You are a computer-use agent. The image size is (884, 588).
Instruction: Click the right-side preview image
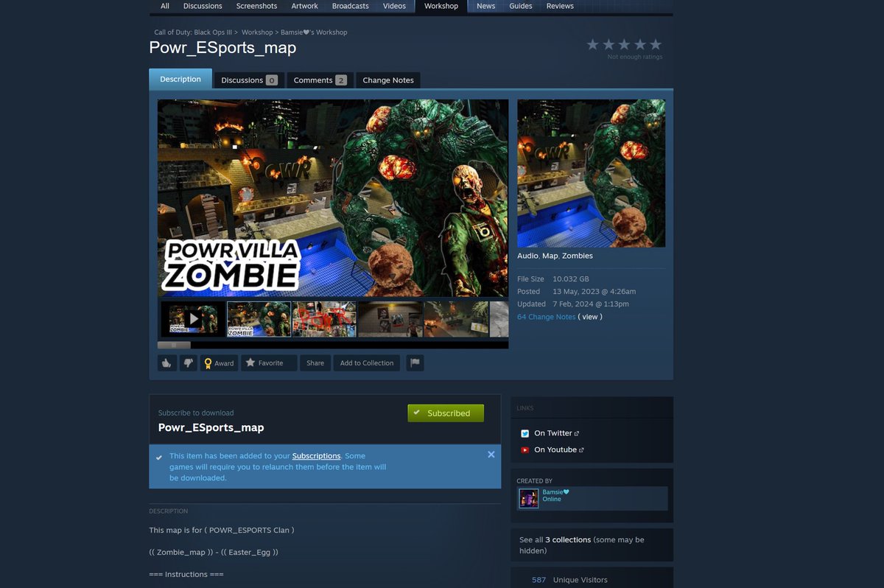coord(591,173)
